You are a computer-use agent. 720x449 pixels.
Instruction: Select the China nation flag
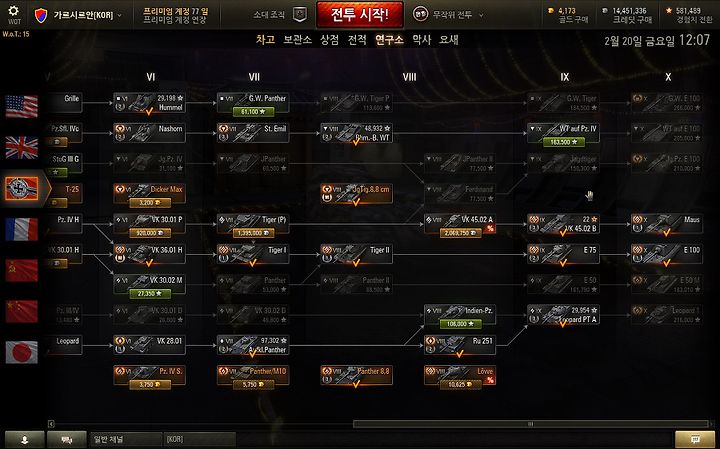(x=22, y=311)
